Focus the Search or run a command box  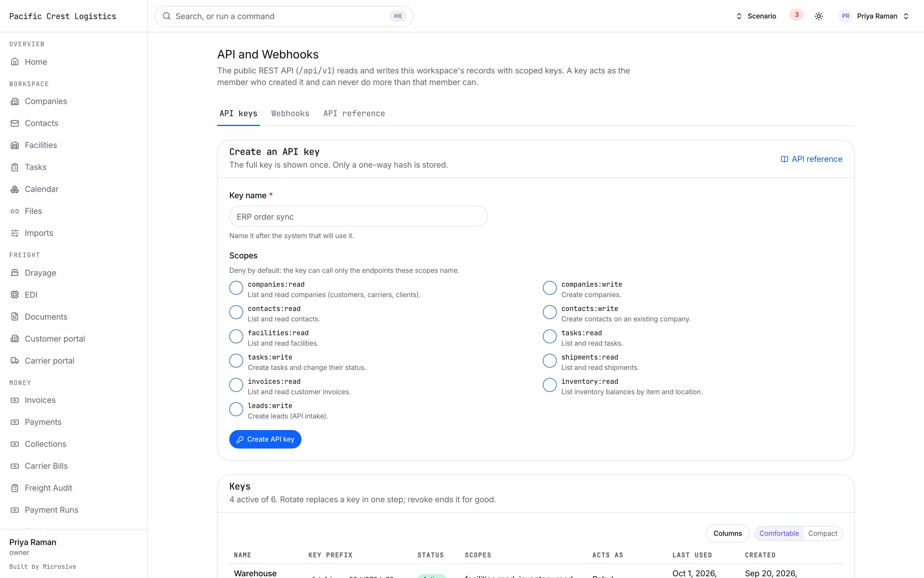[284, 16]
